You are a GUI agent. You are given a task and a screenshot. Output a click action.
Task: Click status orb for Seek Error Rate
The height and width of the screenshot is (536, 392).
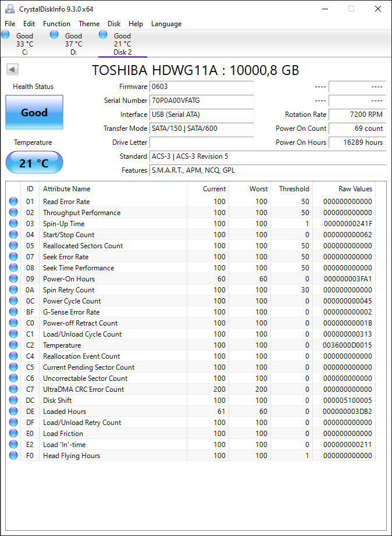coord(13,256)
